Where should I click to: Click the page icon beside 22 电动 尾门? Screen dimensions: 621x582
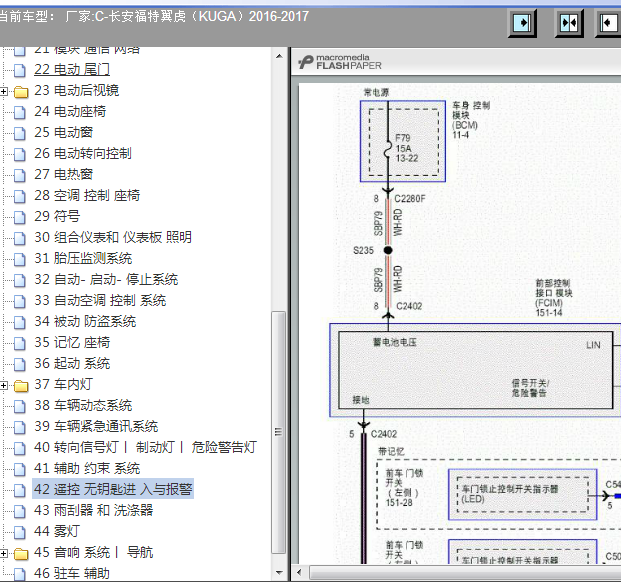19,70
